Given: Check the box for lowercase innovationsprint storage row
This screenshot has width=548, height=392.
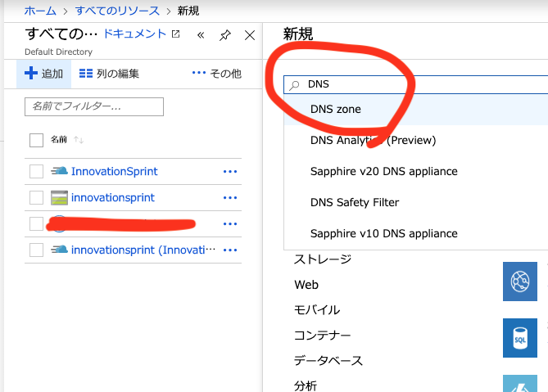Looking at the screenshot, I should point(36,197).
